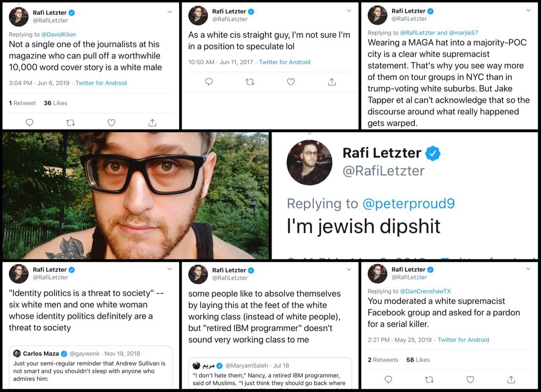The height and width of the screenshot is (392, 541).
Task: Click the reply icon under the @DanCrenshawTX tweet
Action: click(x=388, y=379)
